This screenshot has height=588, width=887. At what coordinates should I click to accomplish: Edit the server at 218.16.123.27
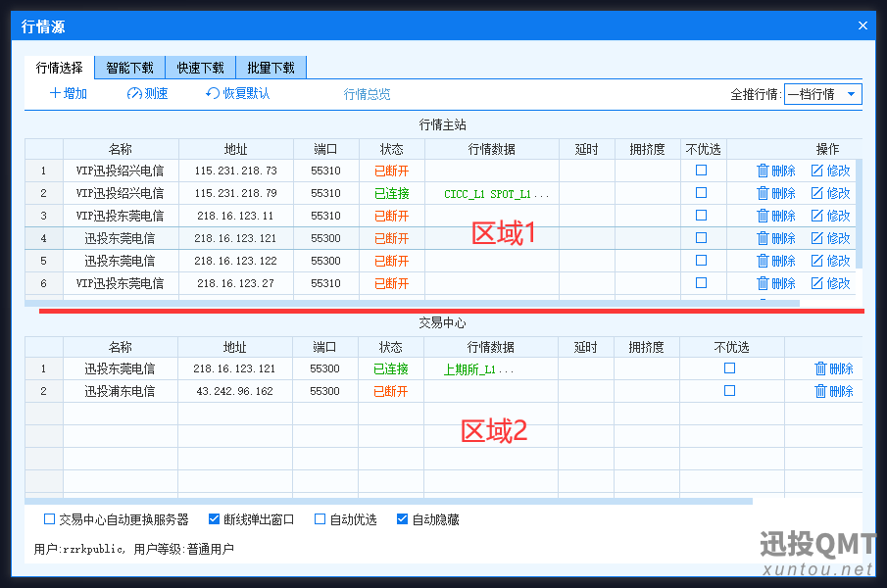tap(830, 284)
